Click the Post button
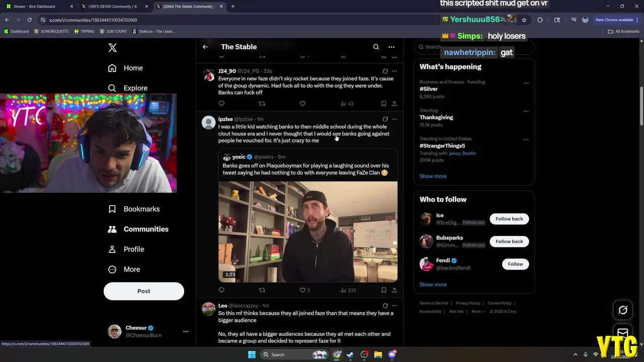This screenshot has height=362, width=644. coord(144,291)
